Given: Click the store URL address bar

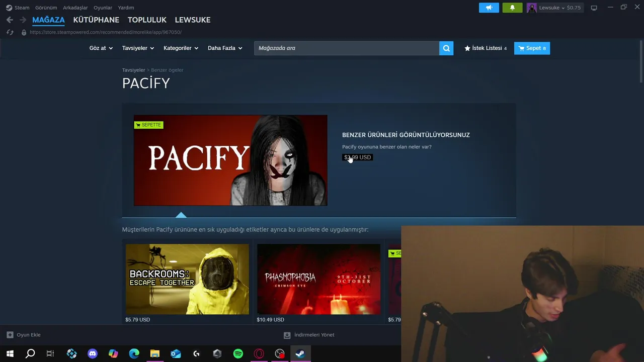Looking at the screenshot, I should (106, 32).
